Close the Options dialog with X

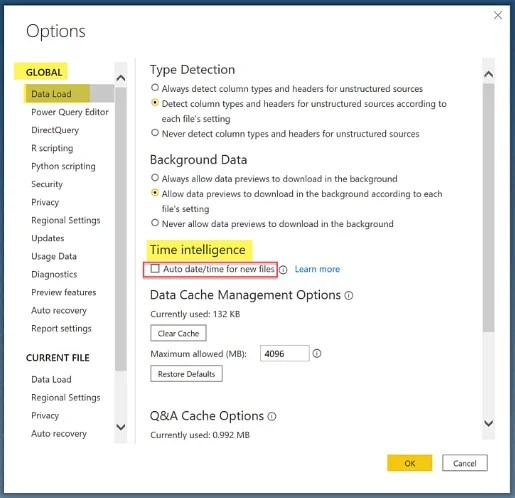(498, 15)
